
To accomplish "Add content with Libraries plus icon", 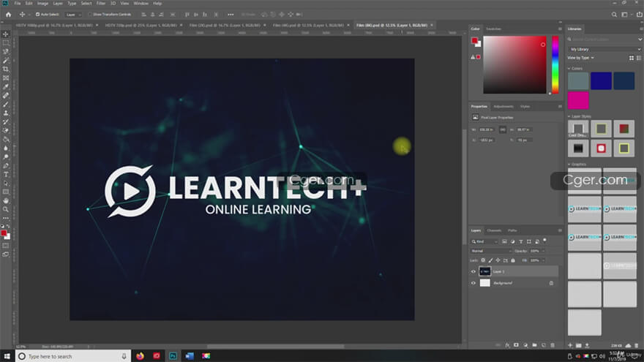I will tap(569, 345).
